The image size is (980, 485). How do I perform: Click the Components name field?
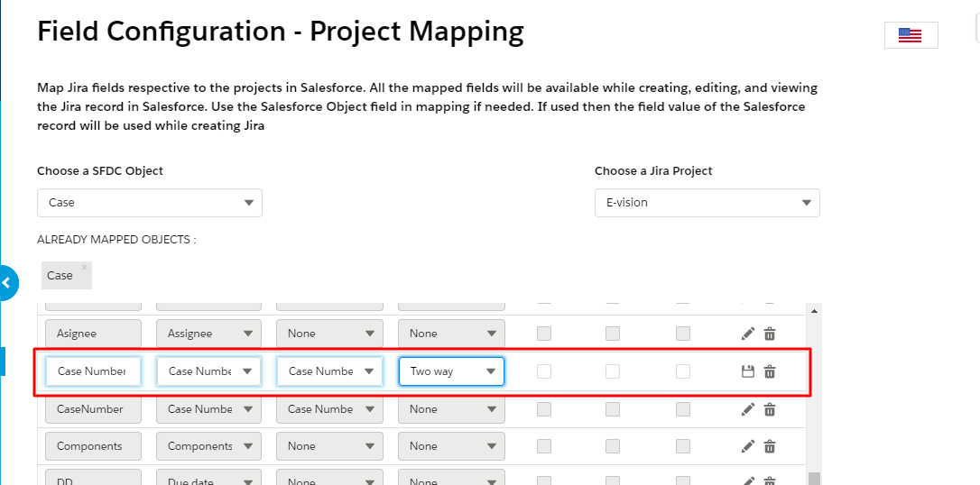[x=93, y=446]
